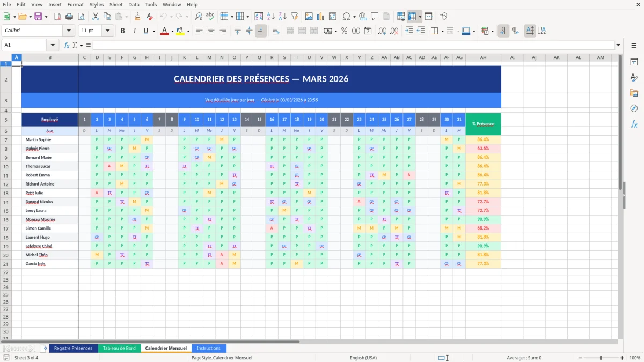This screenshot has height=362, width=644.
Task: Open Find & Replace from the toolbar
Action: [199, 17]
